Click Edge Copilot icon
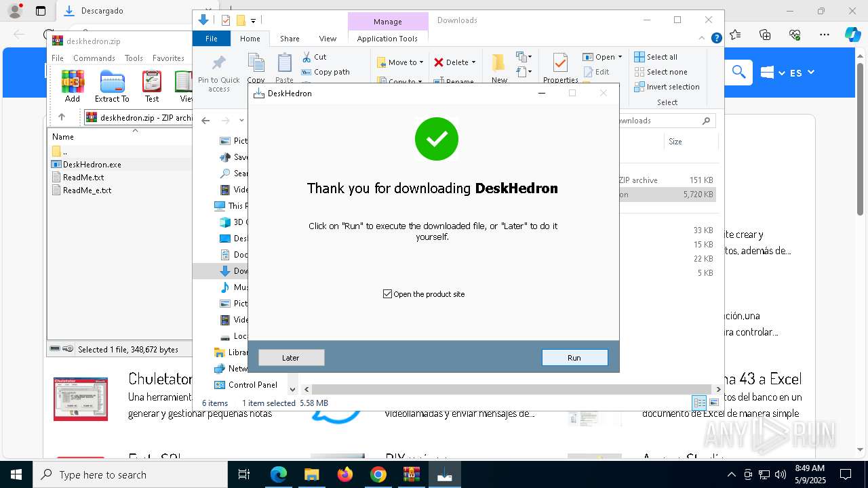Image resolution: width=868 pixels, height=488 pixels. tap(852, 35)
